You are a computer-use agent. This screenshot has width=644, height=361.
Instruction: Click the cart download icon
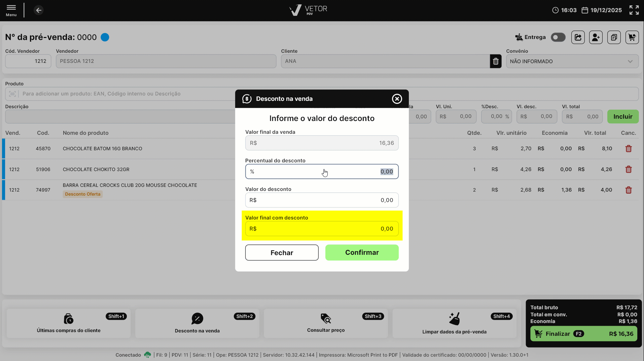click(632, 37)
